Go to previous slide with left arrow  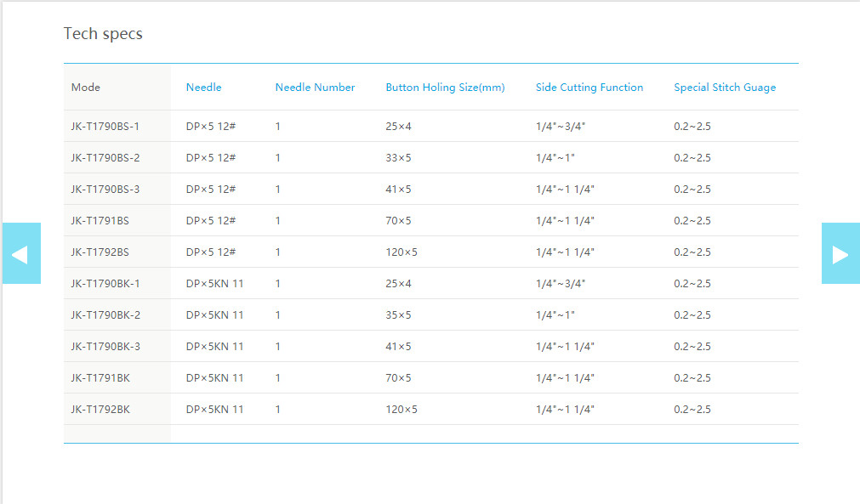click(21, 253)
